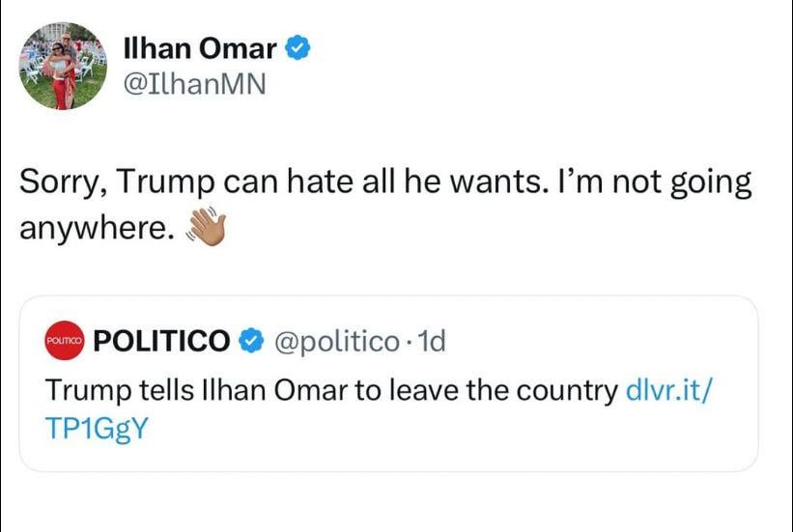793x532 pixels.
Task: Click the 1d timestamp on quoted post
Action: pos(431,341)
